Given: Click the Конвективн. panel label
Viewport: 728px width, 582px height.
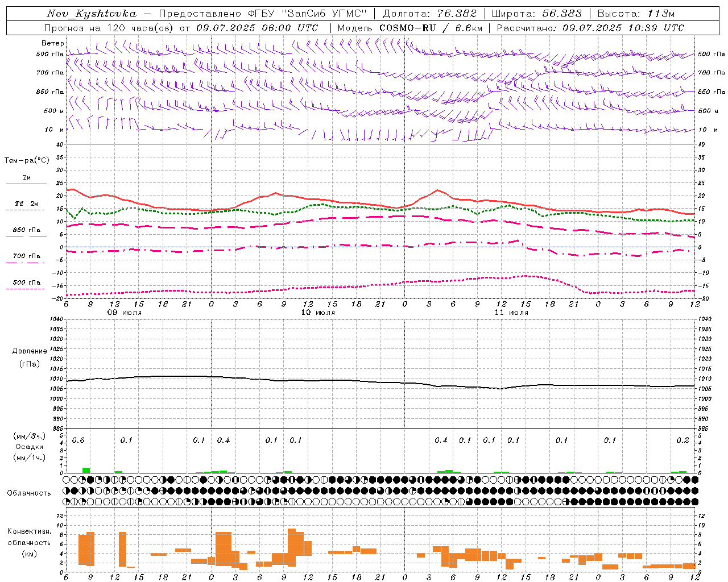Looking at the screenshot, I should (x=29, y=531).
